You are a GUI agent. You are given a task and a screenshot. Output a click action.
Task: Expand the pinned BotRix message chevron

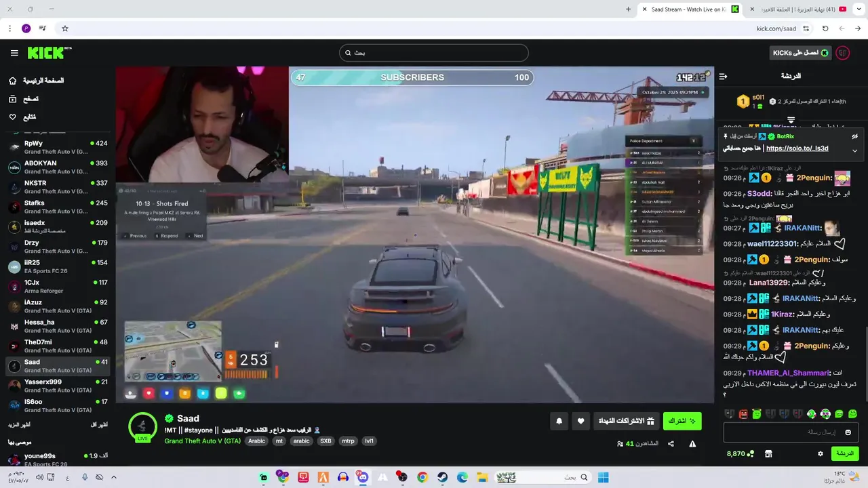click(854, 150)
